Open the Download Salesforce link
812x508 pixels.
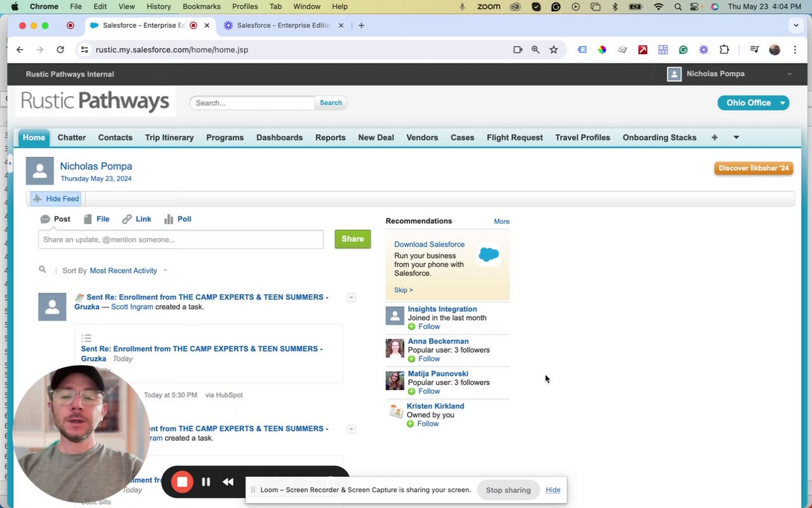[x=429, y=244]
